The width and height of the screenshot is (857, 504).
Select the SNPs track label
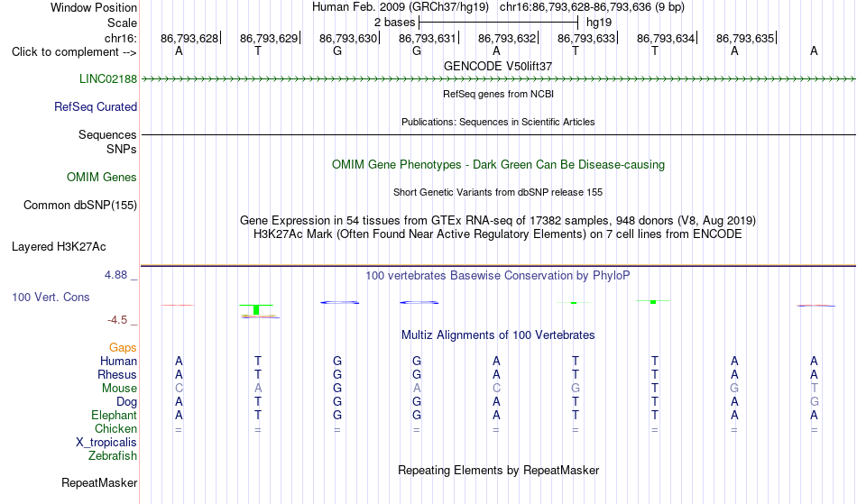click(122, 149)
